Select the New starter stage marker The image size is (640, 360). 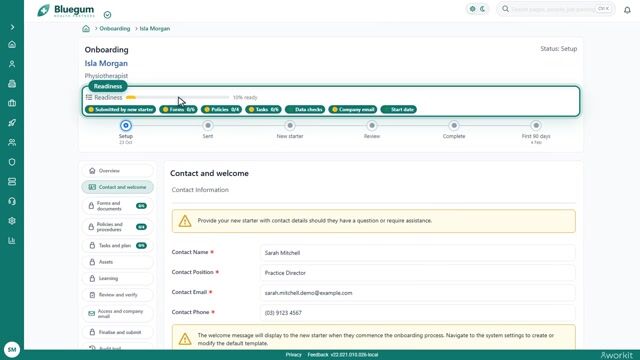[x=290, y=125]
